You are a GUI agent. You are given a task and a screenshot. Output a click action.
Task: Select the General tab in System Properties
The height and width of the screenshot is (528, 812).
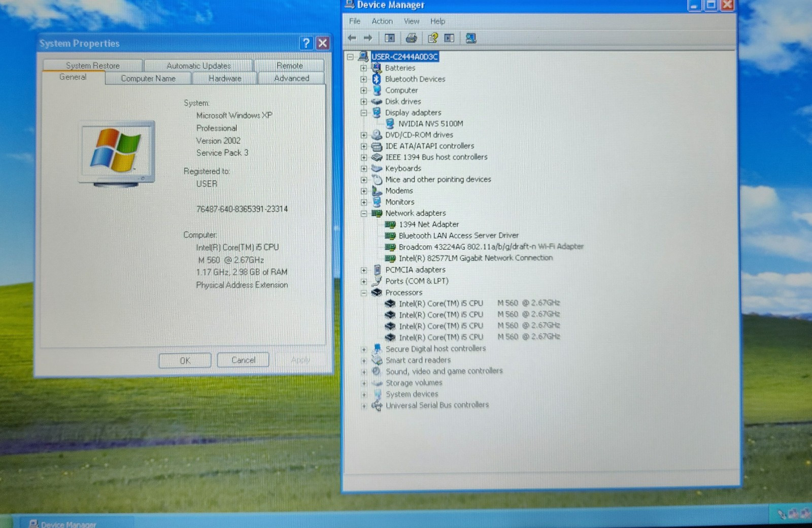coord(73,77)
